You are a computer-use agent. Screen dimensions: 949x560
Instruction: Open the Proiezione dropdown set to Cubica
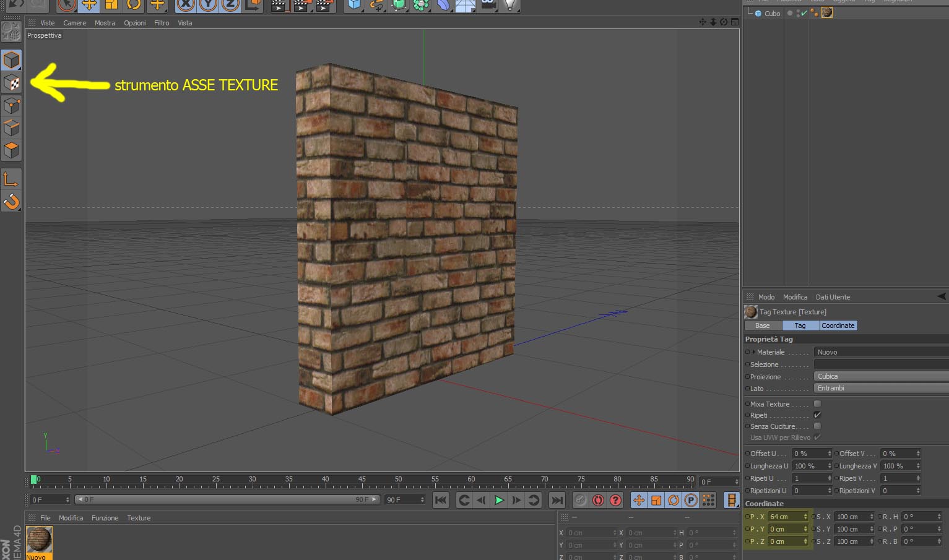pos(882,376)
